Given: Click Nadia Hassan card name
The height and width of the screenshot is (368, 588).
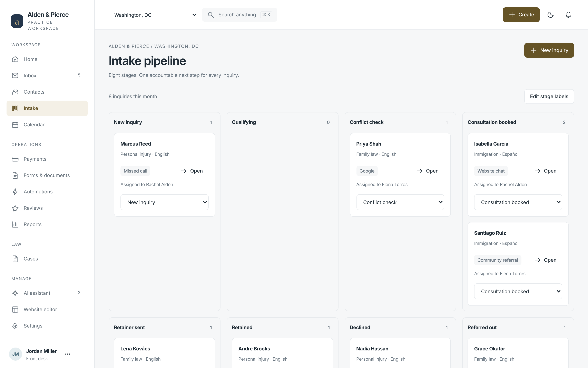Looking at the screenshot, I should (x=372, y=349).
